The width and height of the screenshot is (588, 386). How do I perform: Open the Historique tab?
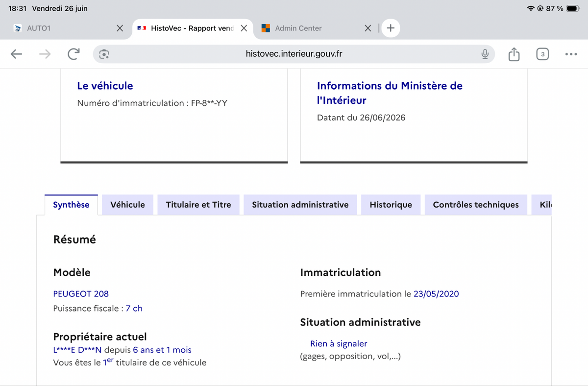(391, 205)
